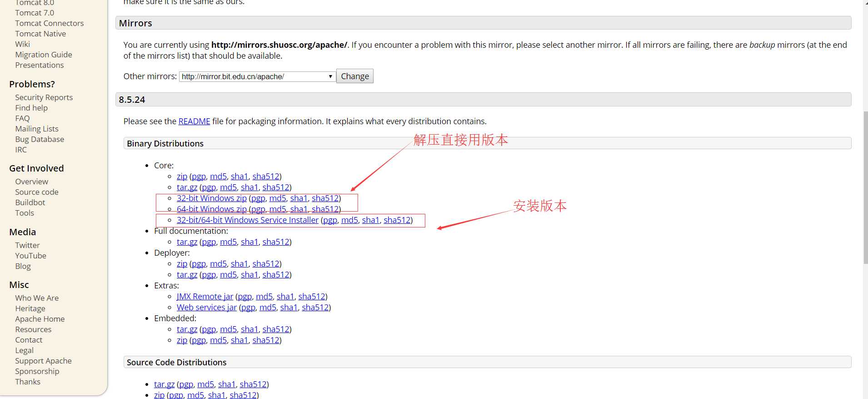This screenshot has height=399, width=868.
Task: Open md5 checksum for 32-bit Windows zip
Action: [278, 198]
